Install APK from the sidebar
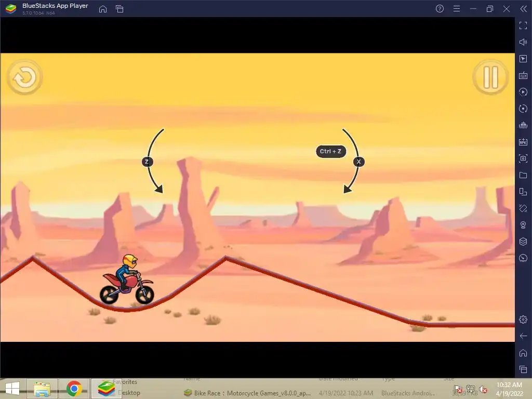This screenshot has width=532, height=399. click(x=523, y=142)
